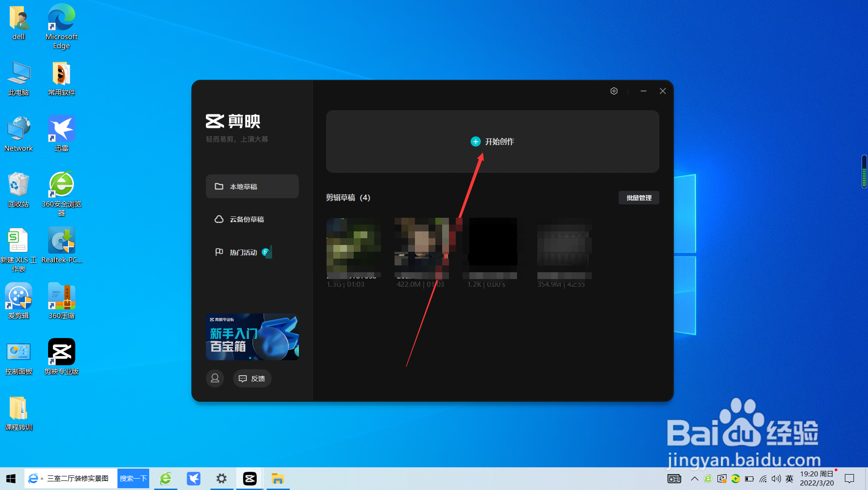Open 此电脑 desktop icon
The width and height of the screenshot is (868, 490).
tap(19, 79)
